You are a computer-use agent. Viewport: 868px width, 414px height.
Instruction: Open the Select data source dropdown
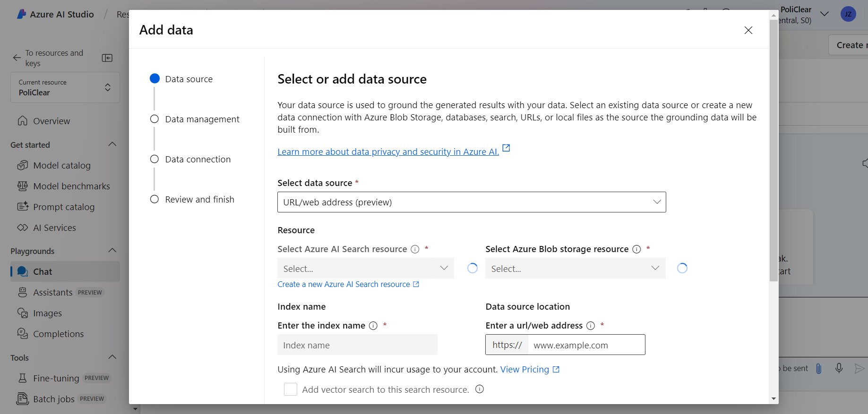472,202
